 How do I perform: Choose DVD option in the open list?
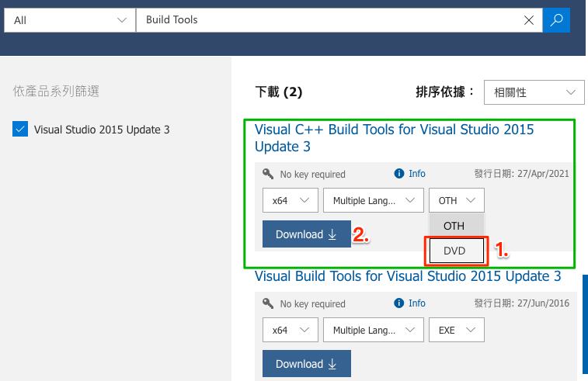click(x=457, y=251)
